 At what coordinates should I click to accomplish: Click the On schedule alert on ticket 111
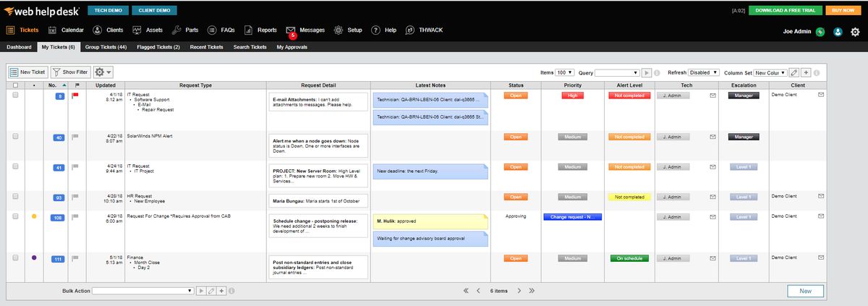629,258
